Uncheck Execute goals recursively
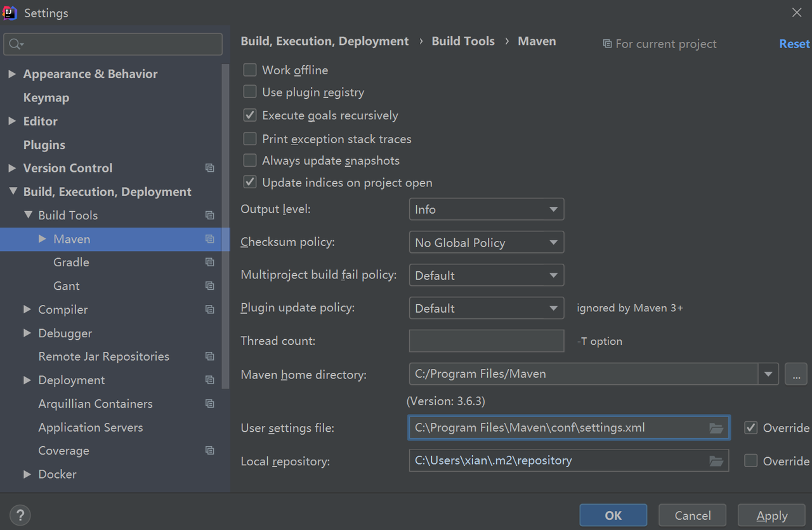 pos(250,115)
